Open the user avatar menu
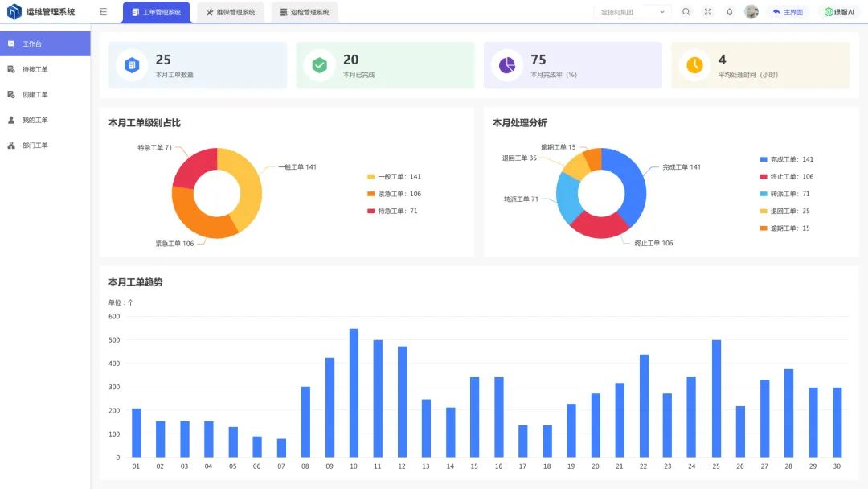The width and height of the screenshot is (868, 489). tap(751, 11)
